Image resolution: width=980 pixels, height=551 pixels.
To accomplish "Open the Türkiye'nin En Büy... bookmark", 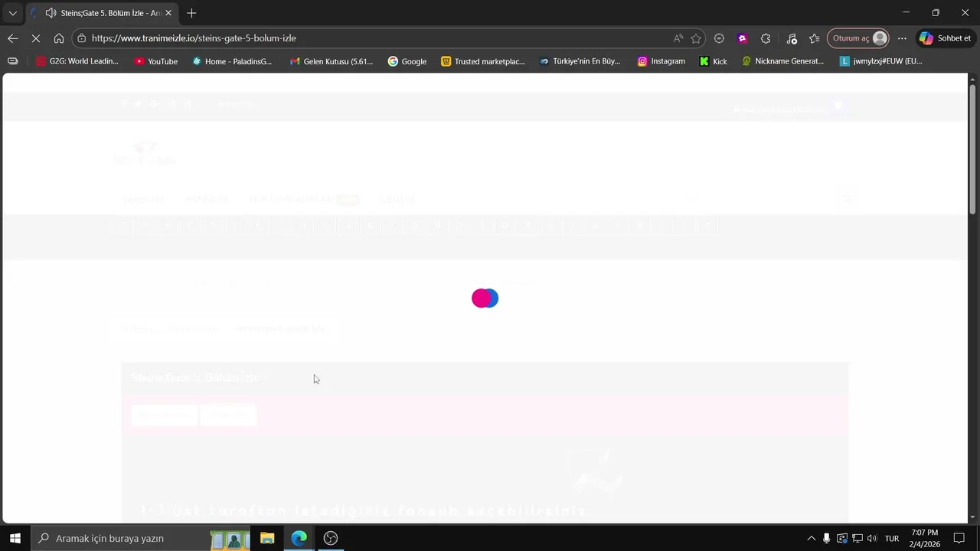I will 580,61.
